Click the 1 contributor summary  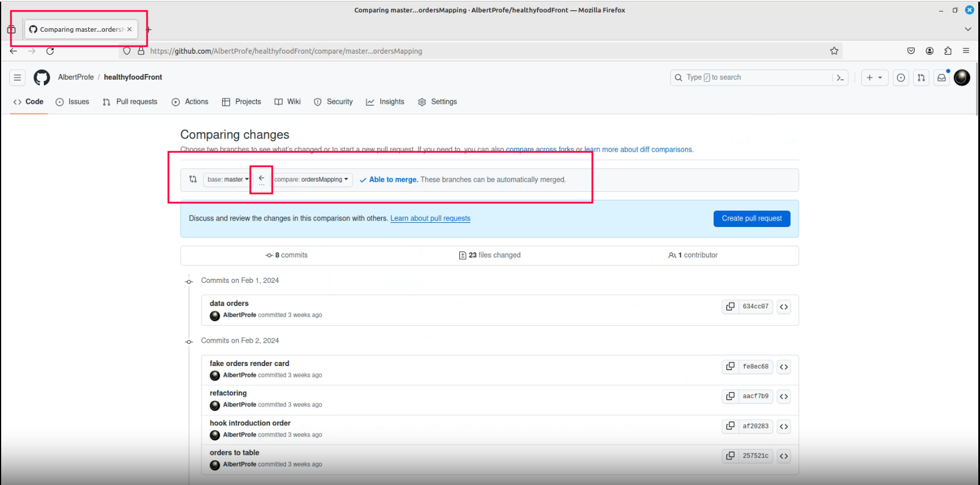[x=693, y=255]
